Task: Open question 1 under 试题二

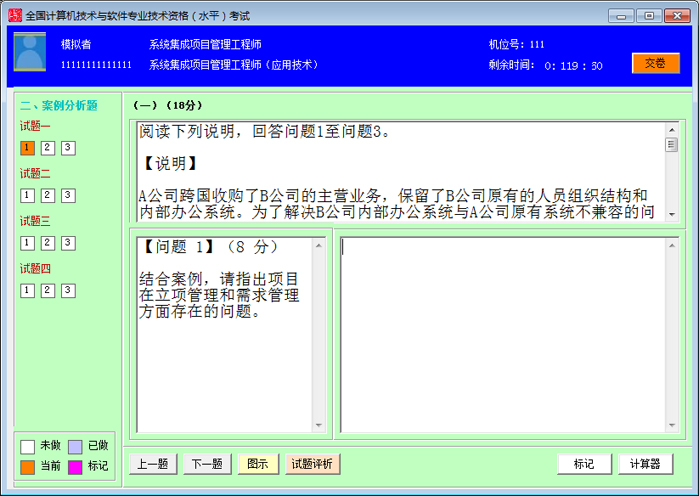Action: coord(27,196)
